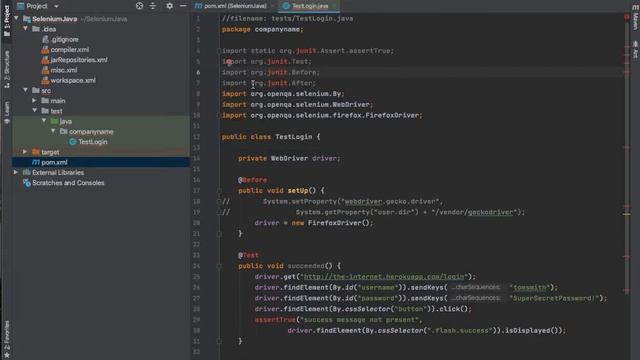The width and height of the screenshot is (640, 360).
Task: Select workspace.xml in project tree
Action: pyautogui.click(x=73, y=80)
